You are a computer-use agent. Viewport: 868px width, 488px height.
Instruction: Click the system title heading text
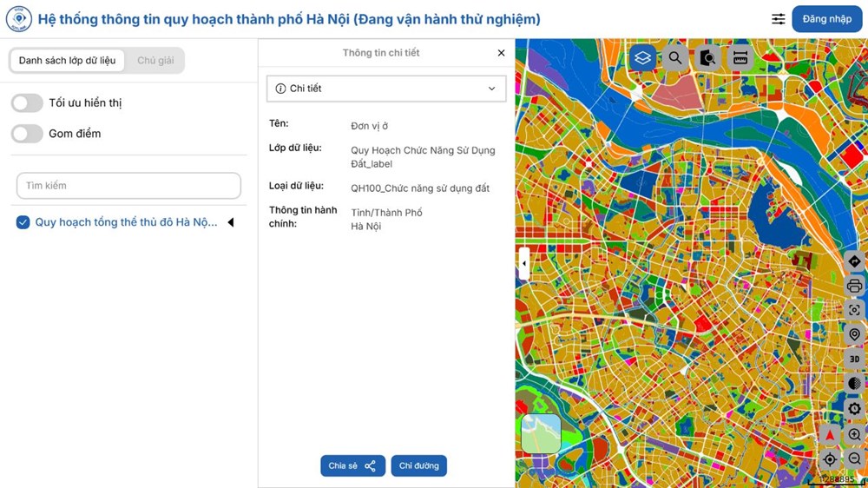click(x=289, y=19)
